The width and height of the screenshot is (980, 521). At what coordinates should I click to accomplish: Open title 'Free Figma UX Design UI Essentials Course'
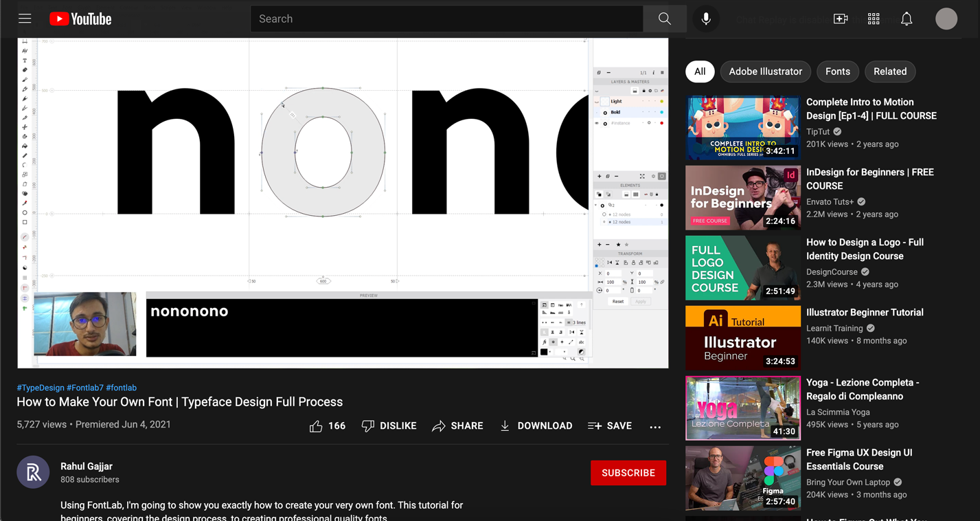pos(859,459)
